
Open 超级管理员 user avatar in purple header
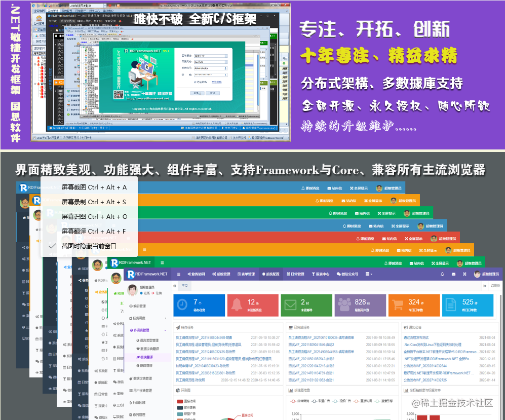pos(487,274)
